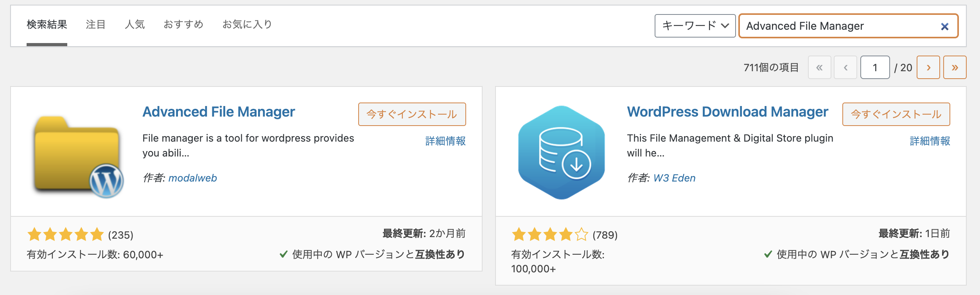
Task: Open the キーワード search type dropdown
Action: [695, 26]
